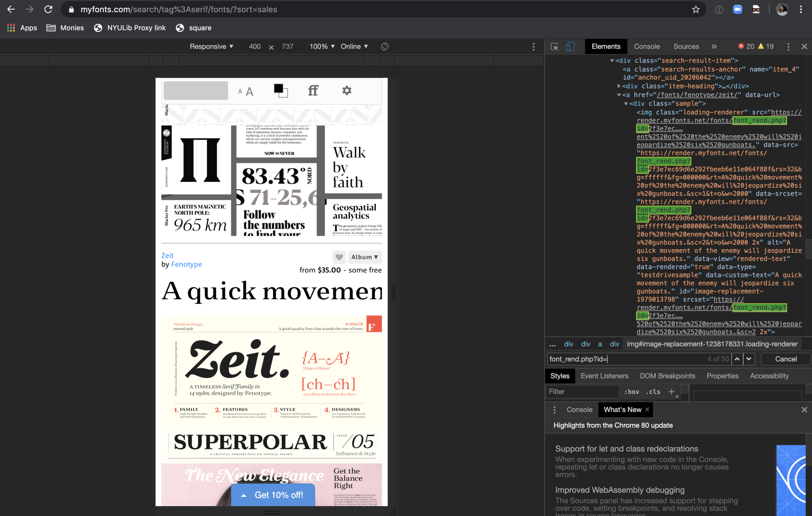Click the rotate device orientation icon
The height and width of the screenshot is (516, 812).
click(385, 46)
